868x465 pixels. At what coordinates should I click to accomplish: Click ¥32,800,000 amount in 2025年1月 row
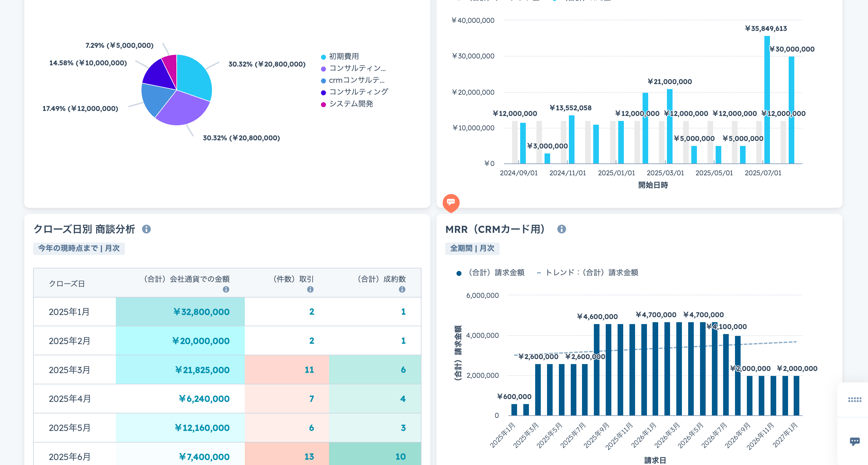[201, 312]
